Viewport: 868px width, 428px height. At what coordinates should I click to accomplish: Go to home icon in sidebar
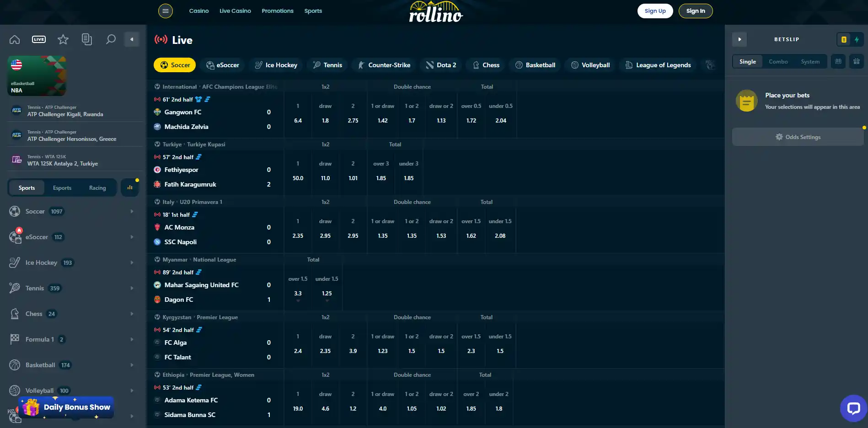point(15,39)
